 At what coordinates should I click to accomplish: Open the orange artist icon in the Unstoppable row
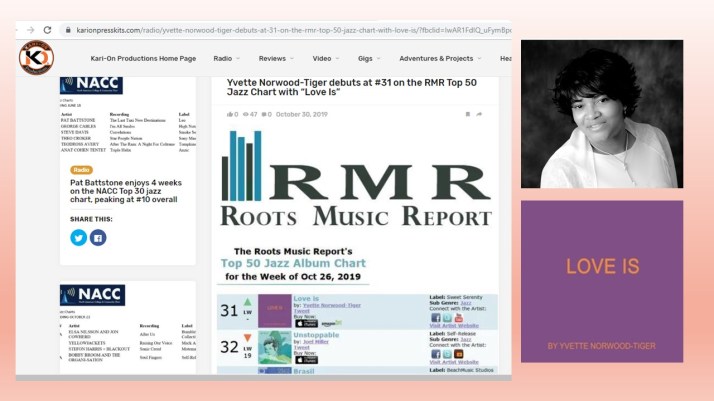(459, 354)
